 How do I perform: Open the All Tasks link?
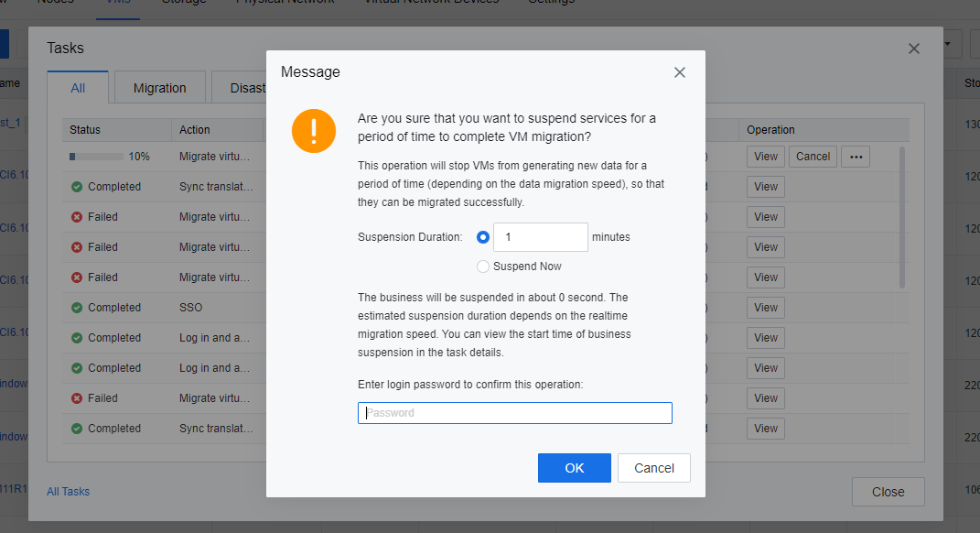(x=68, y=492)
